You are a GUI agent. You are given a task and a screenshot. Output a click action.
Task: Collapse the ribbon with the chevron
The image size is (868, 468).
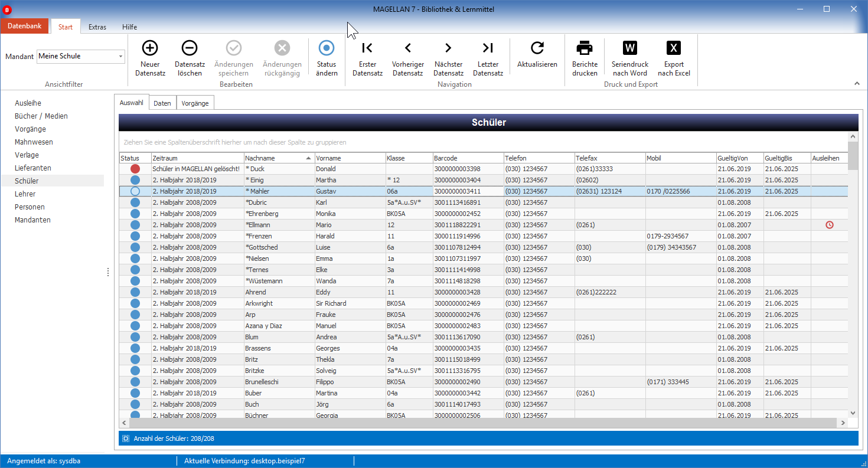point(857,84)
